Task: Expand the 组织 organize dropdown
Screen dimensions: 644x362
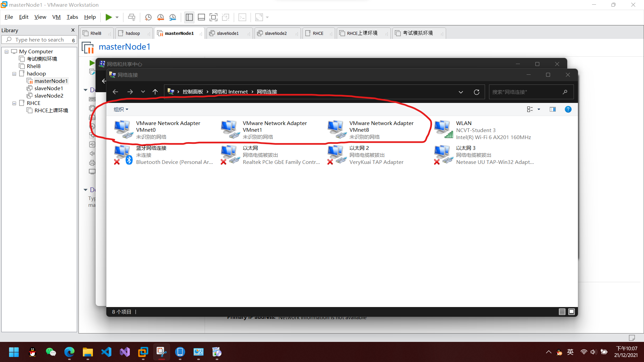Action: pyautogui.click(x=121, y=109)
